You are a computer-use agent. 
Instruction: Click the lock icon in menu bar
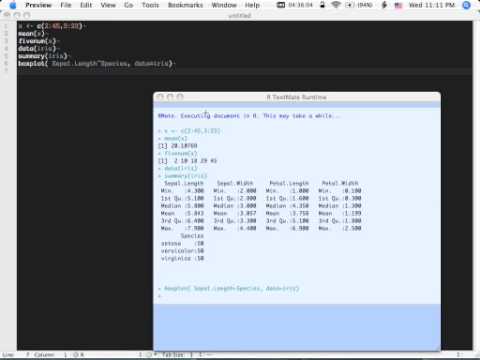[x=322, y=5]
